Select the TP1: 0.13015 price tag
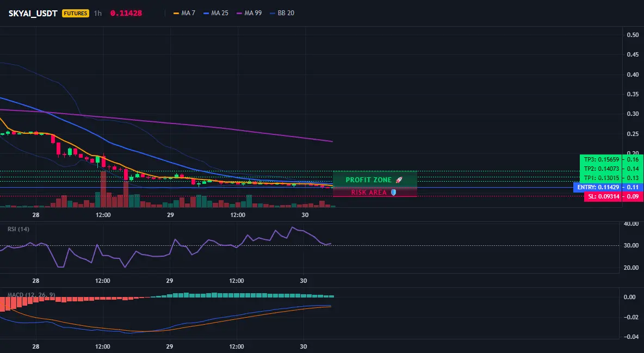Viewport: 644px width, 353px height. point(601,178)
